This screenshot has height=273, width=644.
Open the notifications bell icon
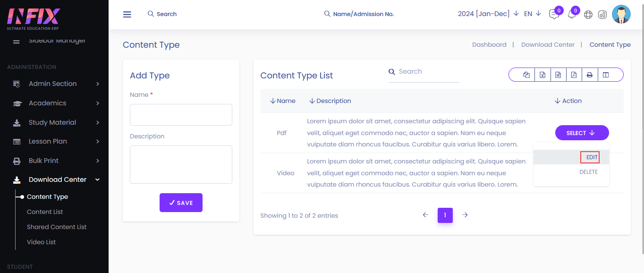[572, 14]
